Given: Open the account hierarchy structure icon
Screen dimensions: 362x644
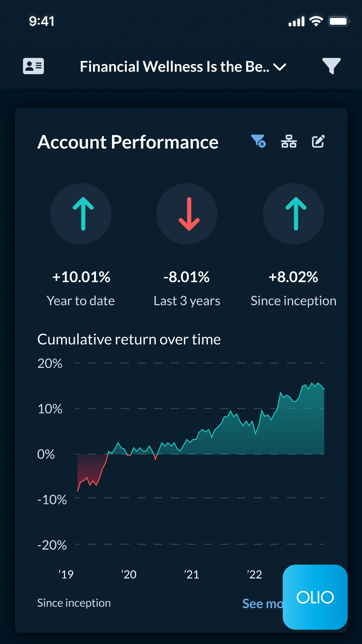Looking at the screenshot, I should (x=289, y=141).
